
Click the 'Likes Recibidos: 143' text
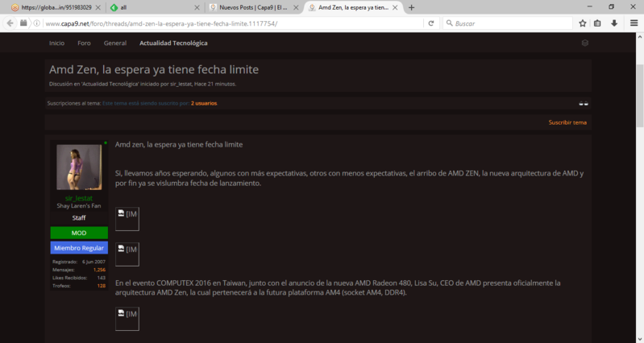[x=79, y=278]
